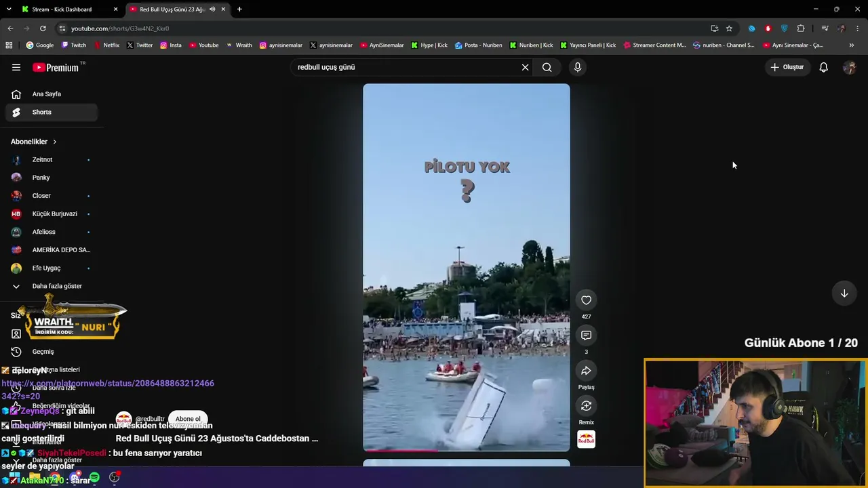868x488 pixels.
Task: Open the YouTube notifications bell
Action: pyautogui.click(x=823, y=67)
